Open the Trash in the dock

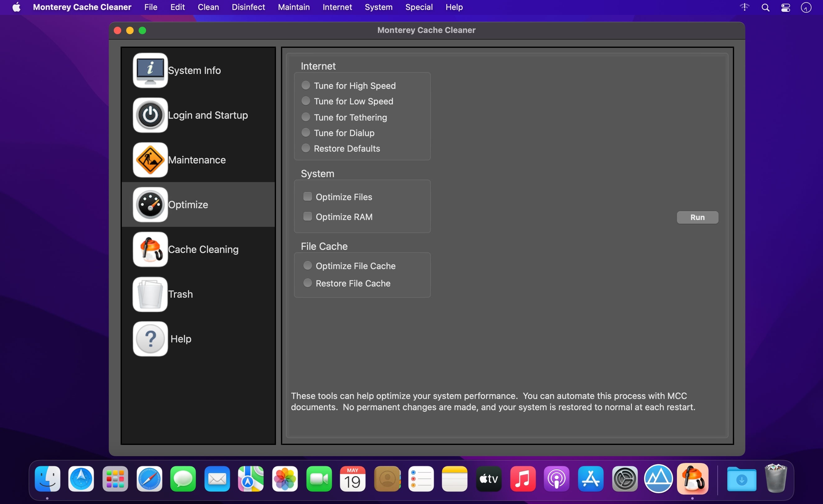tap(775, 478)
